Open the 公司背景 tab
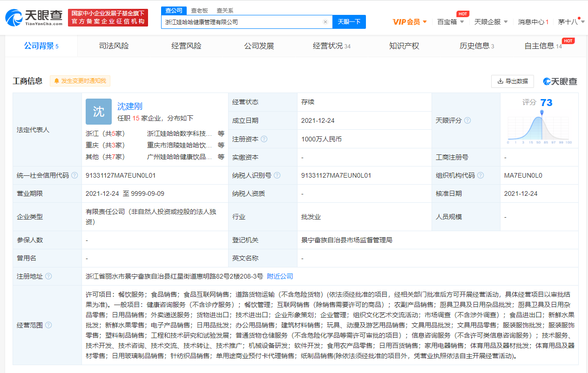Image resolution: width=588 pixels, height=373 pixels. tap(41, 46)
